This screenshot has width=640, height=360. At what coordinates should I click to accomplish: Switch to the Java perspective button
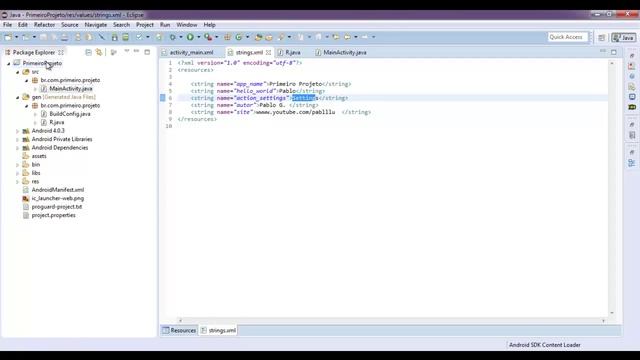tap(623, 38)
